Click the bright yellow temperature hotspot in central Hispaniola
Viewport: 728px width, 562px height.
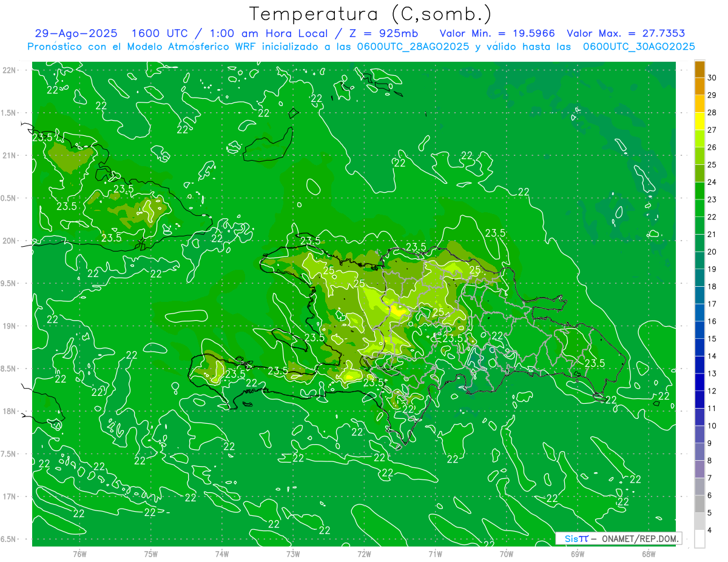click(x=398, y=311)
